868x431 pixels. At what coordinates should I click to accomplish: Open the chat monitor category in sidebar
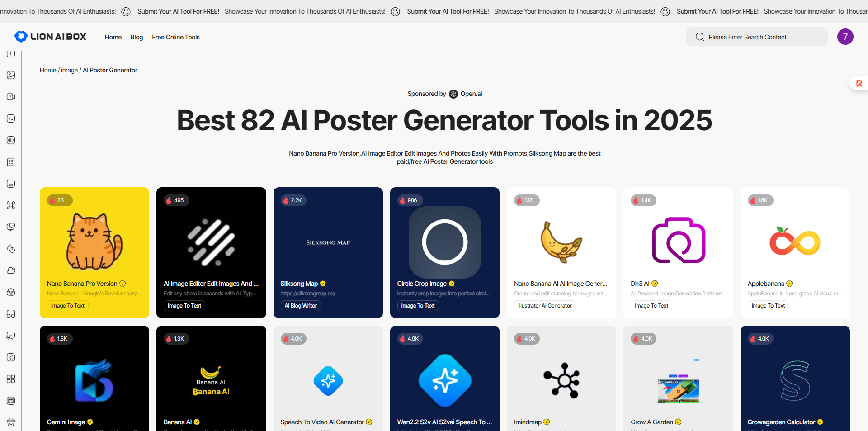(x=11, y=227)
